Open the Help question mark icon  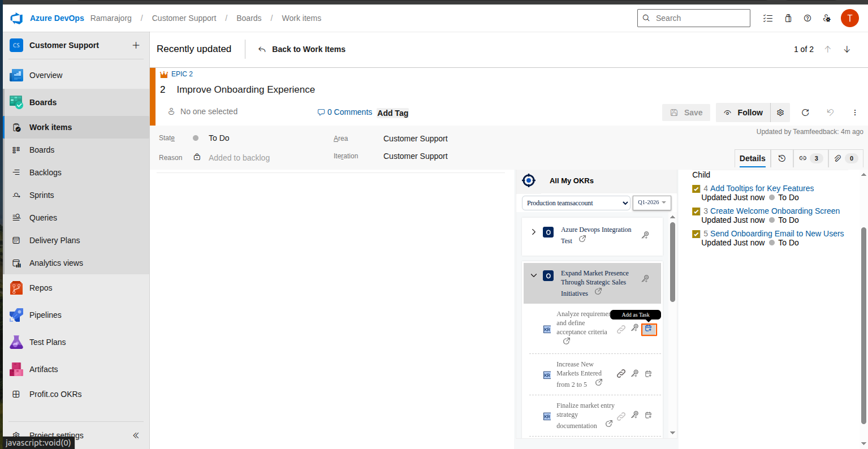[807, 18]
